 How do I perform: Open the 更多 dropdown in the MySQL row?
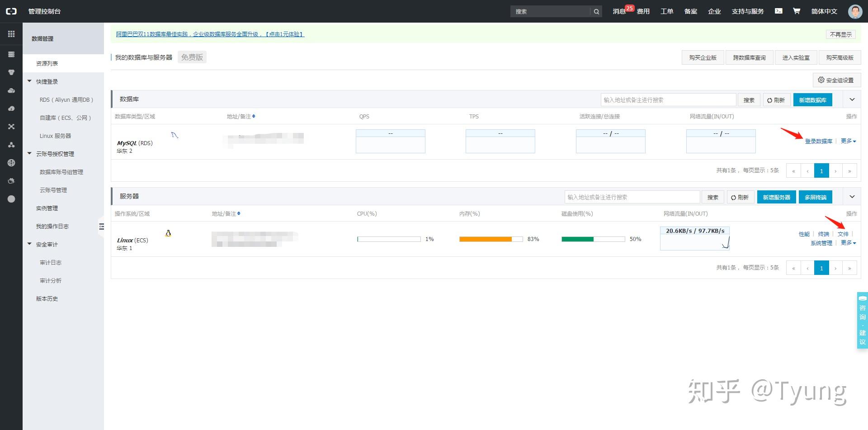pos(848,141)
